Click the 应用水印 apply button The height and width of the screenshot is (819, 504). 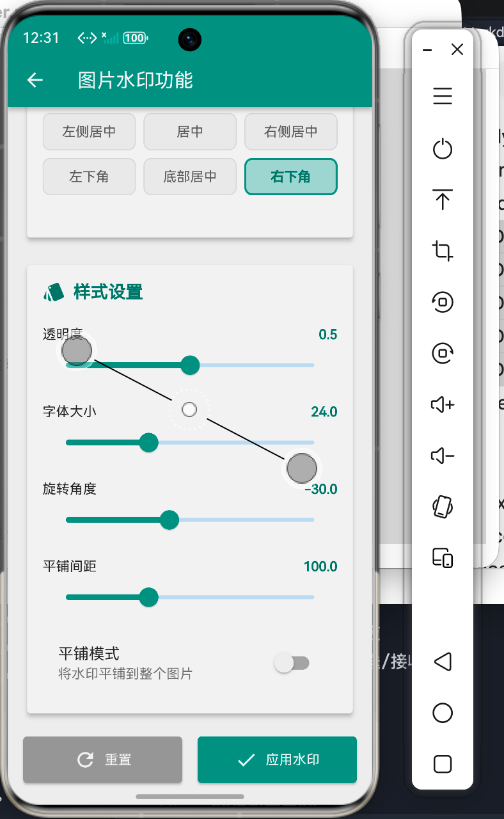277,759
